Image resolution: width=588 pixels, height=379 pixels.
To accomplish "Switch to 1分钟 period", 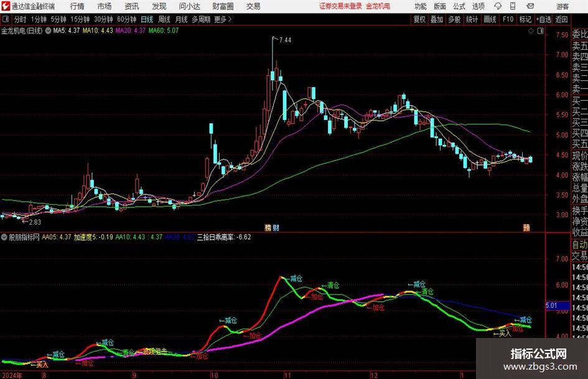I will point(38,19).
